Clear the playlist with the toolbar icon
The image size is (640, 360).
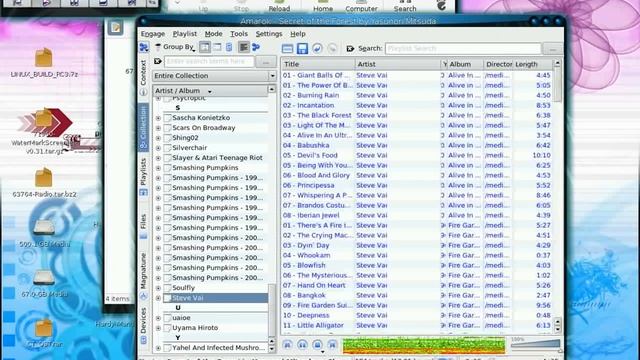tap(287, 49)
